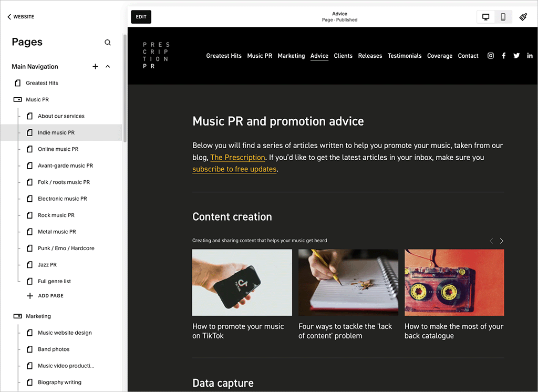Click the previous arrow on the carousel
The height and width of the screenshot is (392, 538).
(x=491, y=241)
